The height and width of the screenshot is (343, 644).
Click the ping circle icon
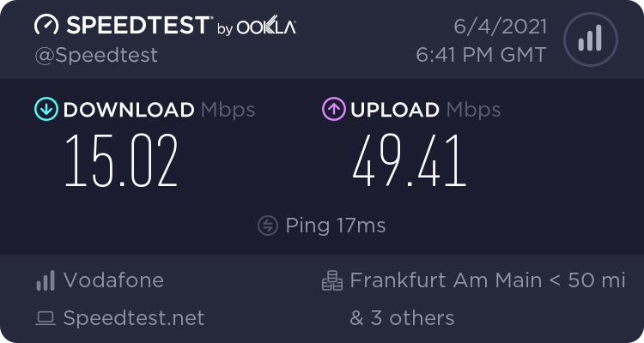pyautogui.click(x=268, y=226)
